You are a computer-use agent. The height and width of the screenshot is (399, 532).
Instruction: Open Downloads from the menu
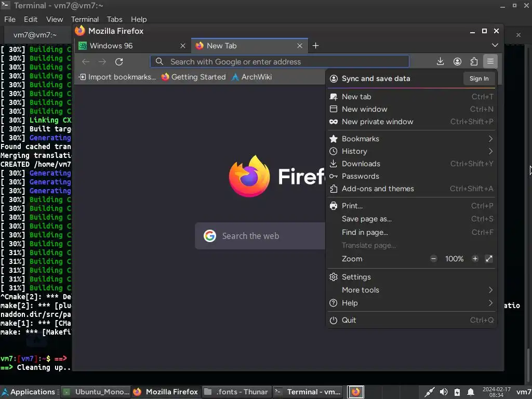(411, 164)
